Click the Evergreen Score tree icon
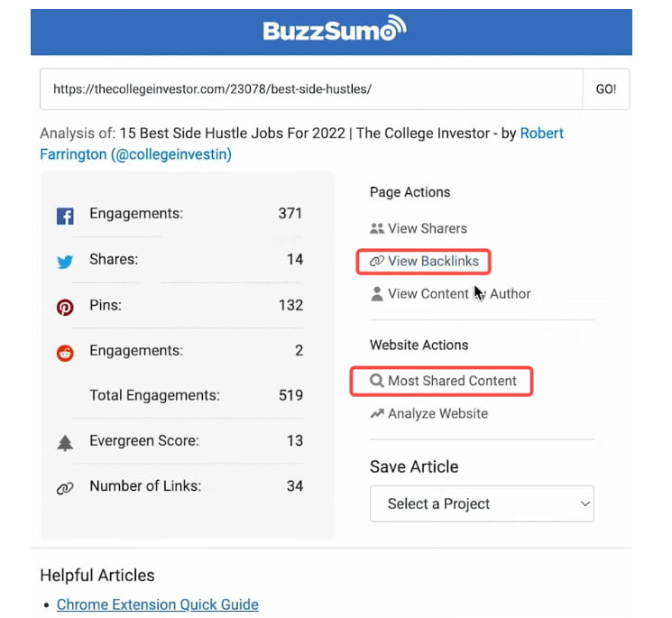Image resolution: width=672 pixels, height=618 pixels. [x=65, y=443]
